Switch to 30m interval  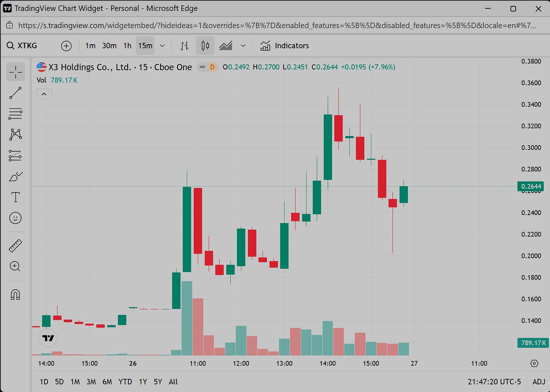[x=109, y=46]
